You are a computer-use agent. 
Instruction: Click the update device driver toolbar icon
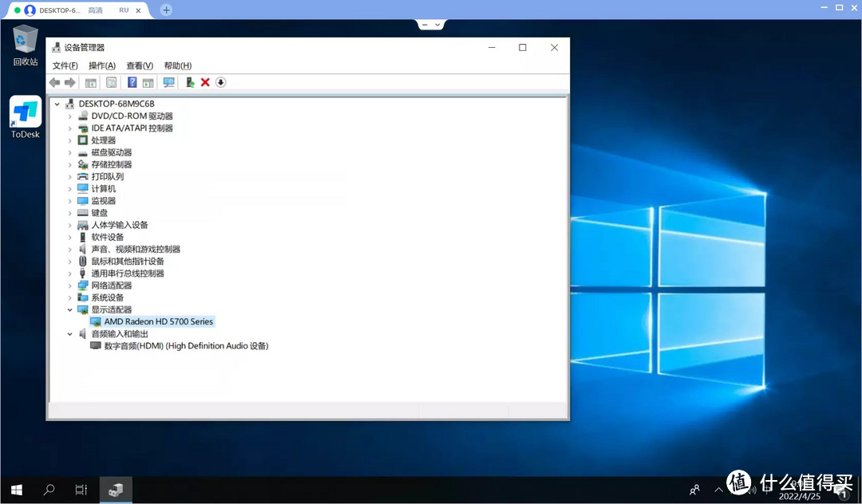coord(190,82)
